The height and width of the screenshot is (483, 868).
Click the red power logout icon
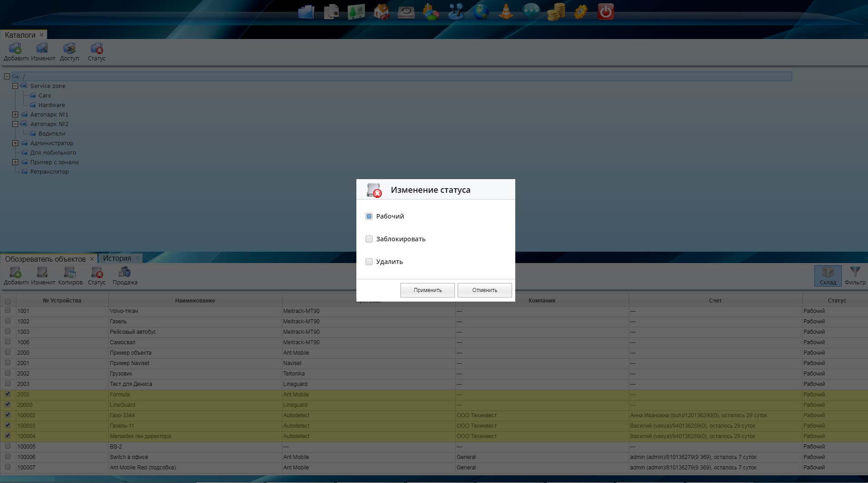(606, 12)
